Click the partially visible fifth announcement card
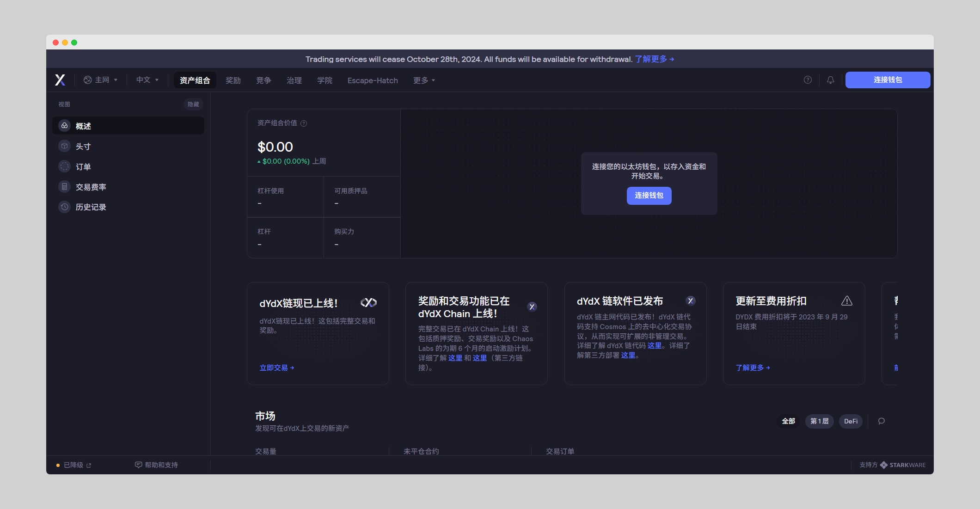Screen dimensions: 980x509 pyautogui.click(x=890, y=333)
